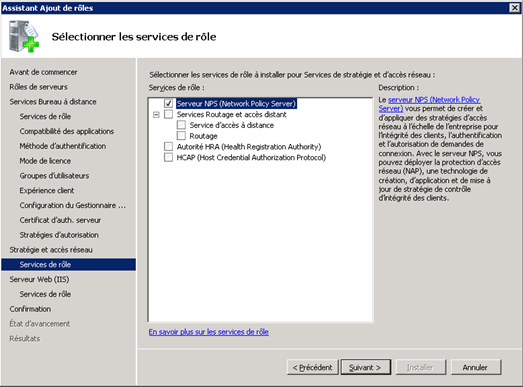The image size is (523, 387).
Task: Go to Serveur Web (IIS) step
Action: pos(39,279)
